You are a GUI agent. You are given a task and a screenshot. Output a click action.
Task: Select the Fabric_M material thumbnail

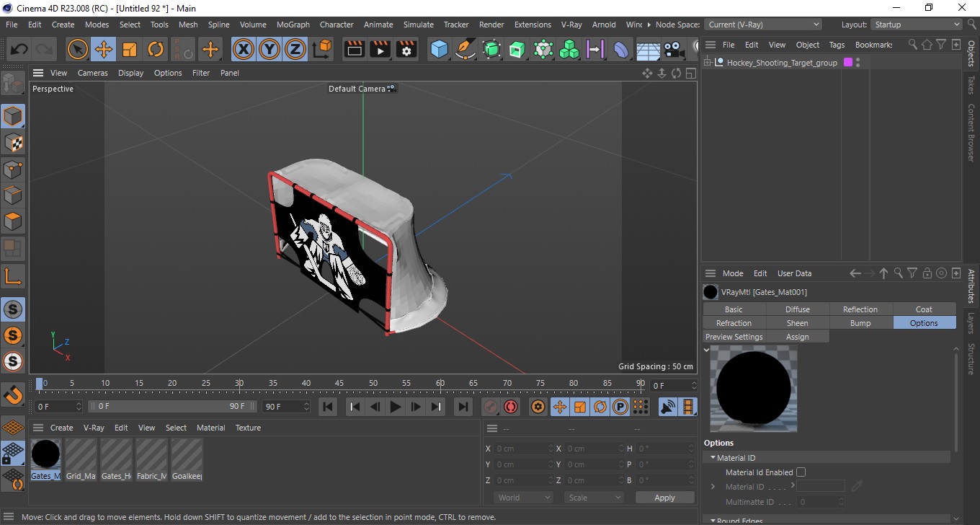point(151,459)
